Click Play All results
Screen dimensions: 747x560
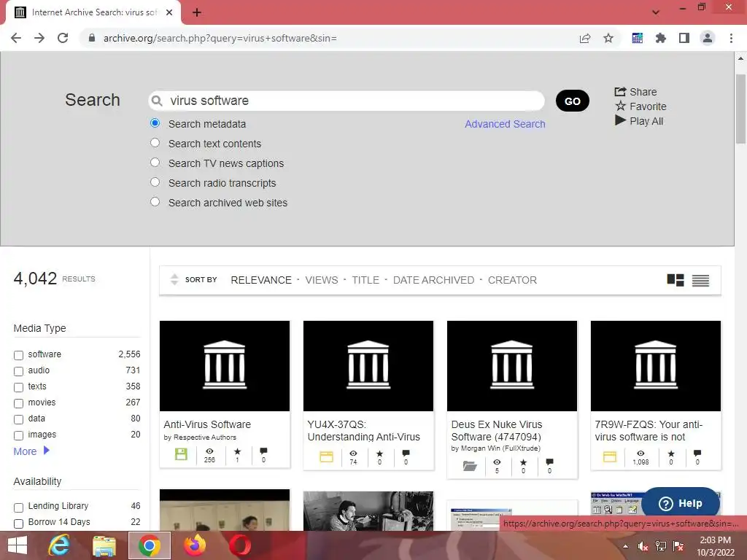coord(639,121)
